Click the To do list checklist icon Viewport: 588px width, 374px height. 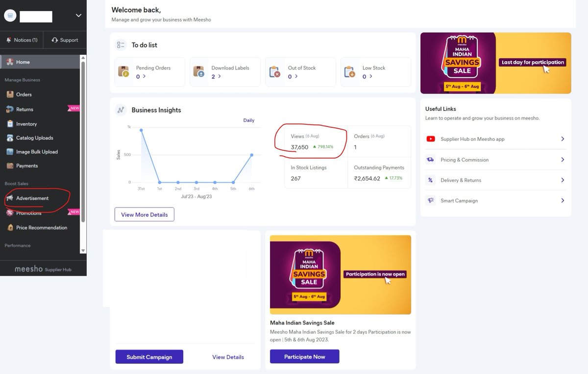click(121, 45)
